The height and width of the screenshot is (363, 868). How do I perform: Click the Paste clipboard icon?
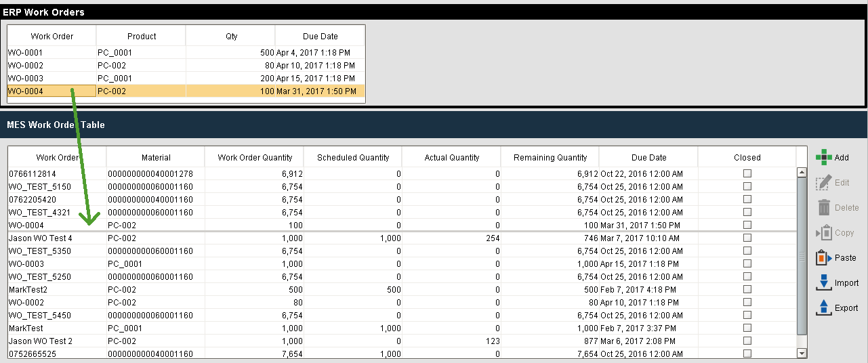coord(823,258)
